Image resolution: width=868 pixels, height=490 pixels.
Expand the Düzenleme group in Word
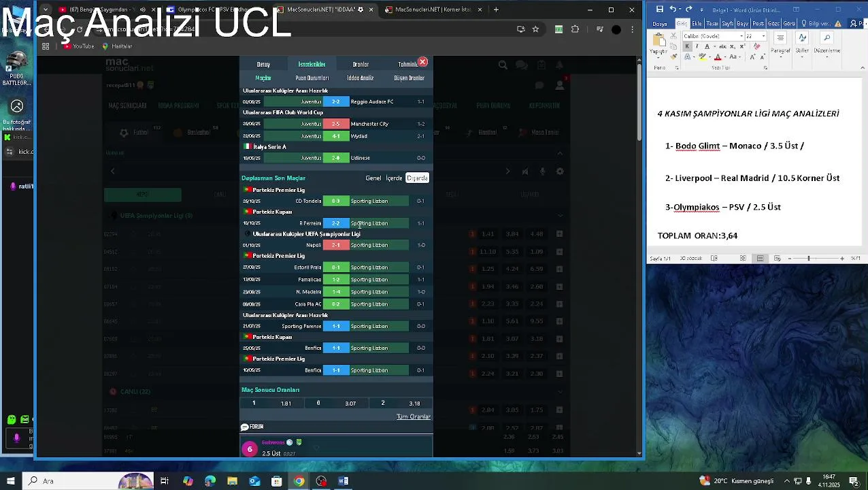(827, 45)
